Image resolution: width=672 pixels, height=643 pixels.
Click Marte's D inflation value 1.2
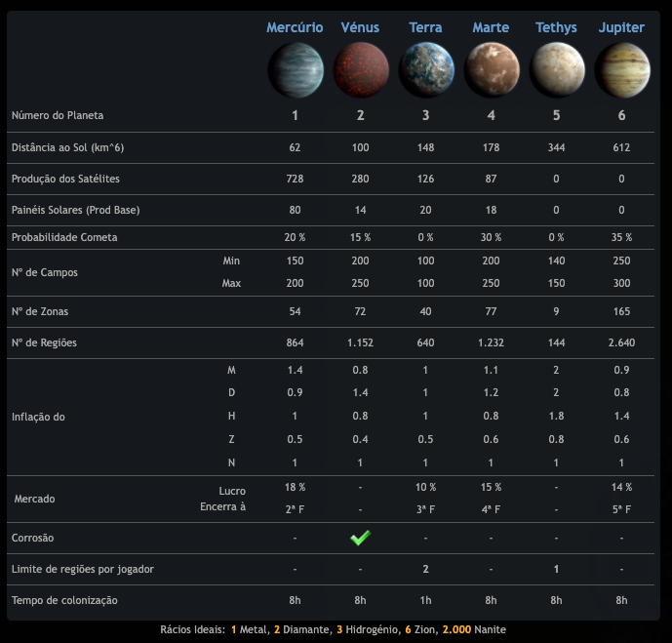click(x=491, y=392)
